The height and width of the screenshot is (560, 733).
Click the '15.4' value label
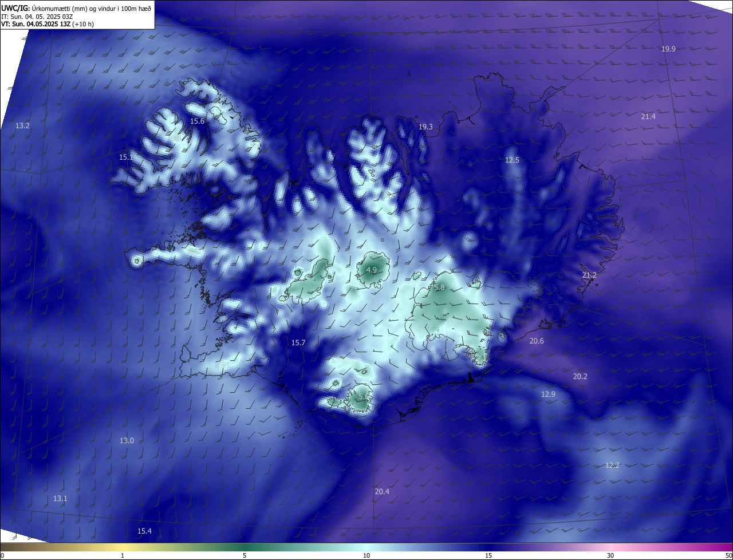144,531
